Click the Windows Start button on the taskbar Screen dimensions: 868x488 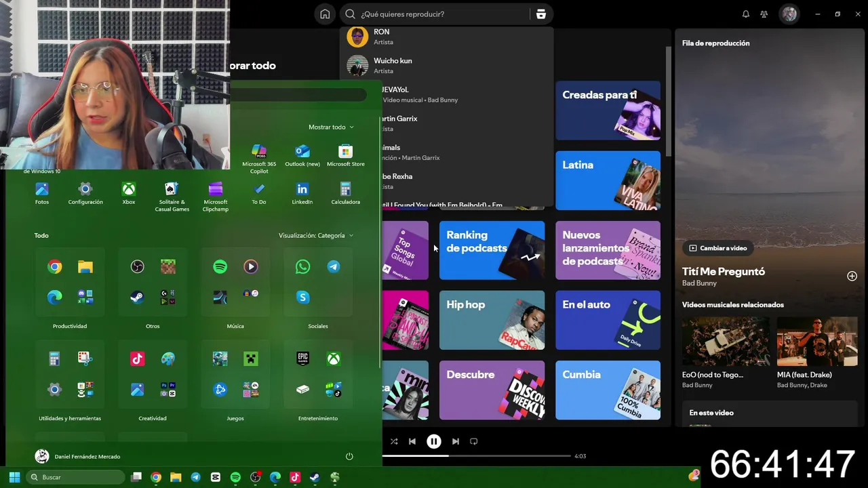[x=14, y=477]
